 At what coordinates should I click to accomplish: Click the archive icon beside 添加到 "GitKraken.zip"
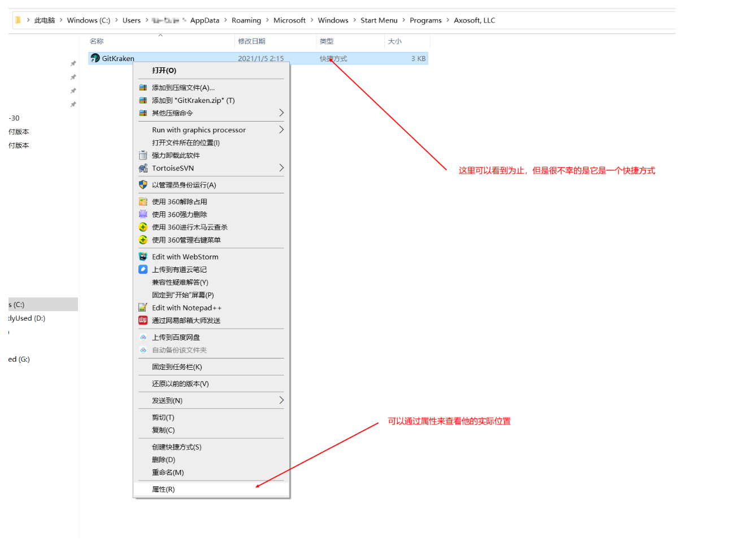pyautogui.click(x=143, y=100)
